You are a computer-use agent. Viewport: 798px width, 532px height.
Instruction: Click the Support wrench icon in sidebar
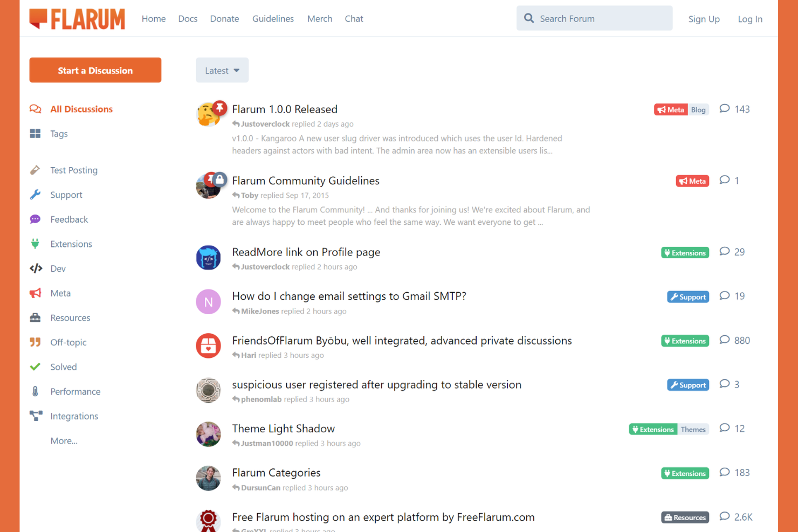pos(36,195)
